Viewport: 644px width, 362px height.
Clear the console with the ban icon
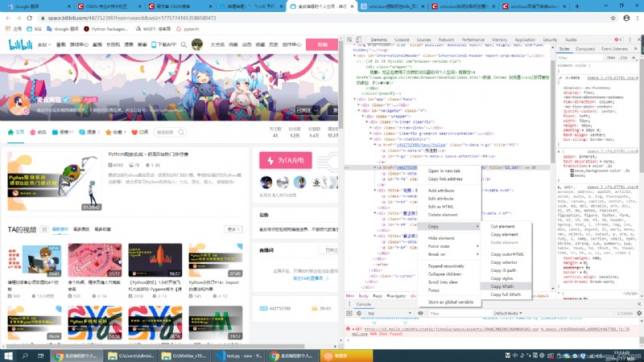pos(359,313)
